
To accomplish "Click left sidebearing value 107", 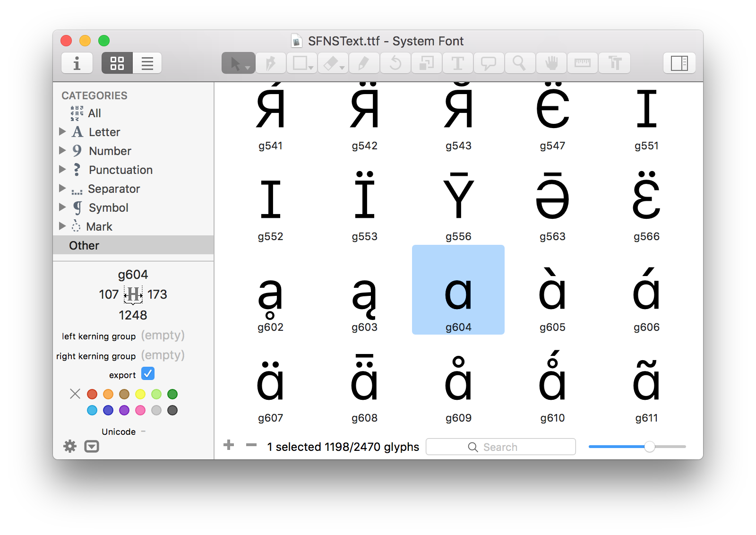I will [109, 294].
